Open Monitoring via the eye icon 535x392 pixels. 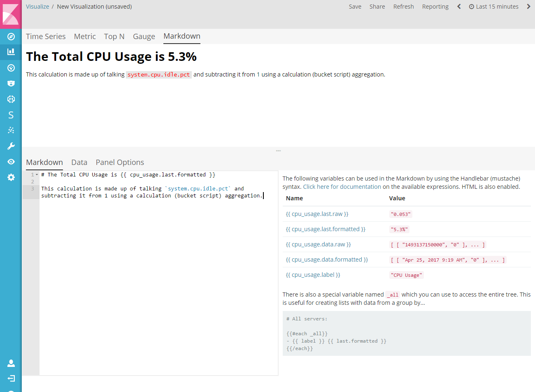pos(11,162)
